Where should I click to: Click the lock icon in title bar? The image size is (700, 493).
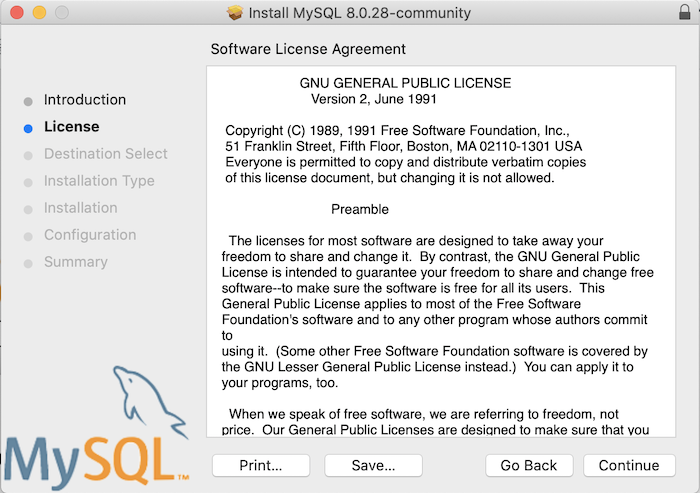point(684,12)
